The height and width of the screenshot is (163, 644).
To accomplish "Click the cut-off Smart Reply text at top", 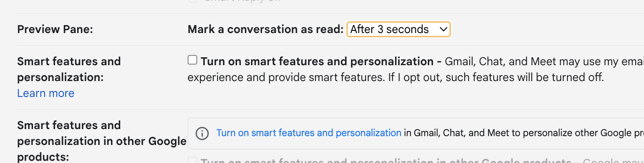I will click(x=242, y=1).
